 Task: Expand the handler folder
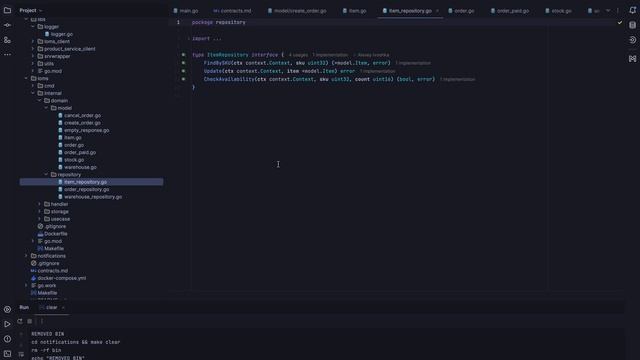40,204
